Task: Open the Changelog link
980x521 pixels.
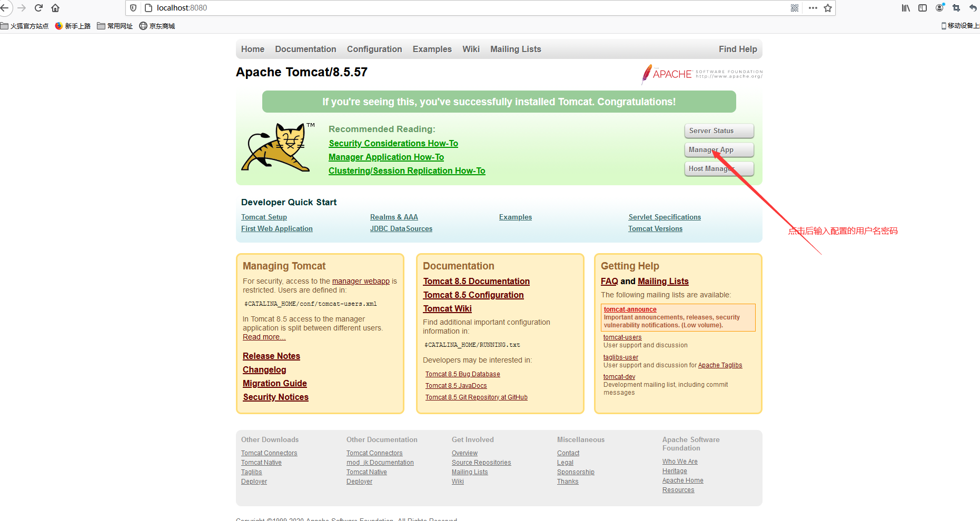Action: (x=264, y=369)
